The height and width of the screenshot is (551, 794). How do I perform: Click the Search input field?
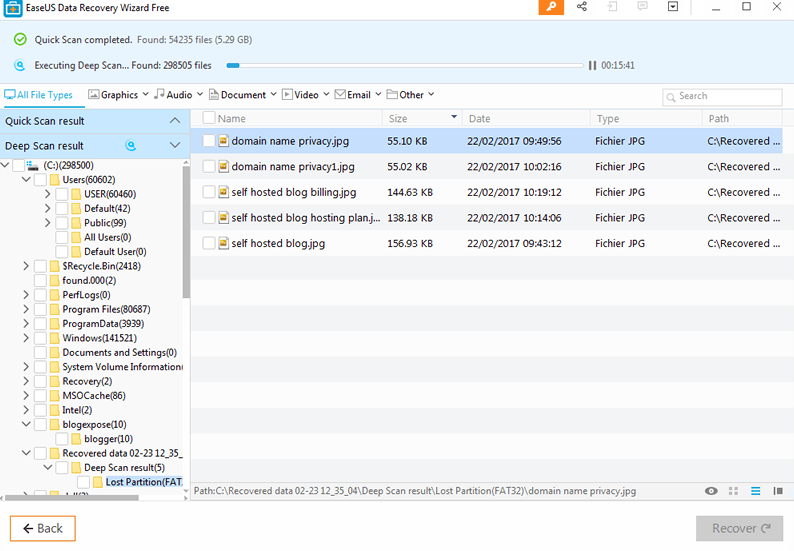tap(722, 96)
